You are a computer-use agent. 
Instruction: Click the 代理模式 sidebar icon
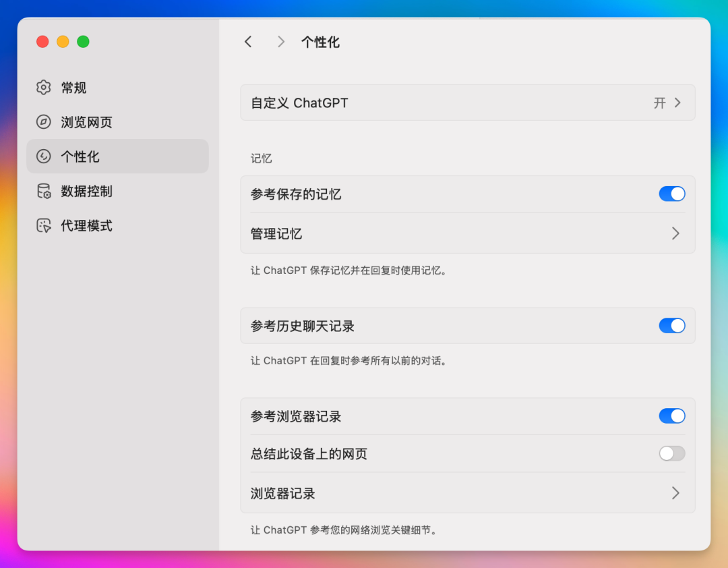tap(42, 225)
